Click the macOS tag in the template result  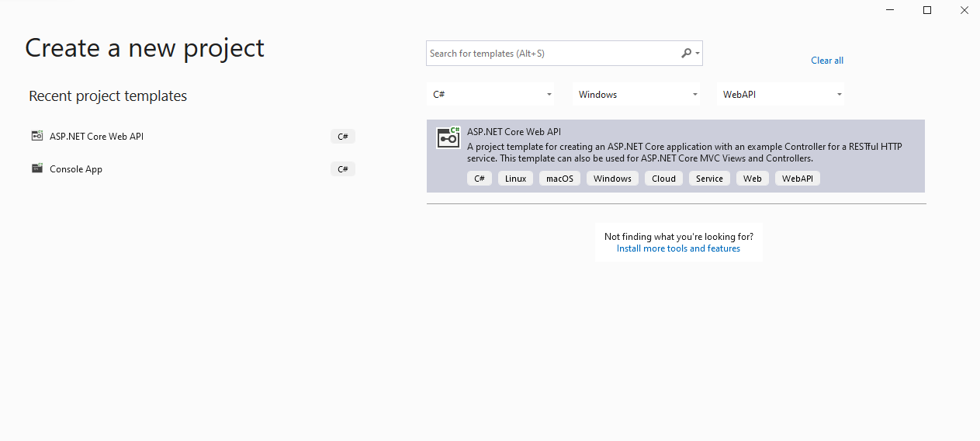tap(559, 179)
